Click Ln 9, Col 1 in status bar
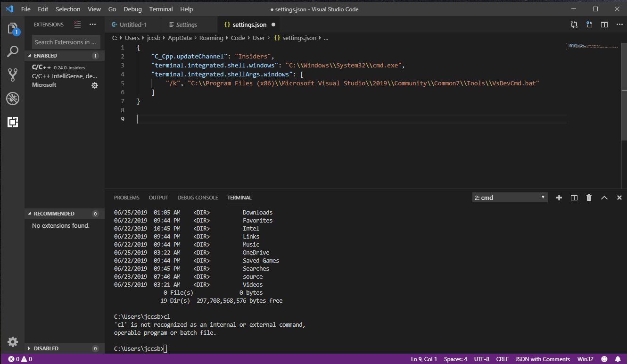The height and width of the screenshot is (364, 627). click(x=424, y=359)
